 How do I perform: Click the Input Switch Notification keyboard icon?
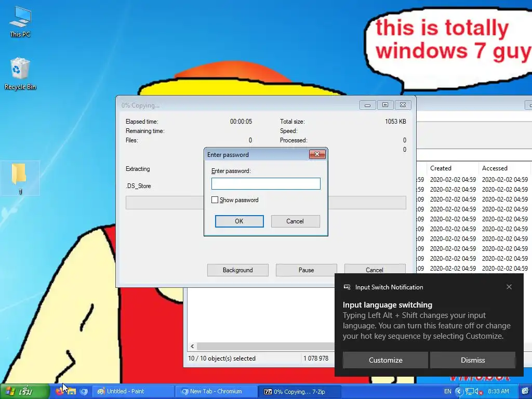click(x=347, y=287)
